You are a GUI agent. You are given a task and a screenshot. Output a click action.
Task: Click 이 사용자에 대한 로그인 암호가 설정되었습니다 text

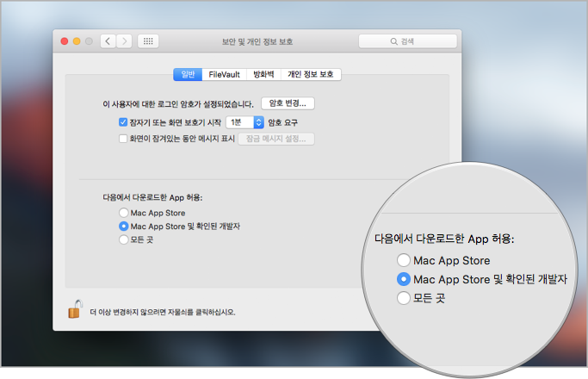pos(178,104)
